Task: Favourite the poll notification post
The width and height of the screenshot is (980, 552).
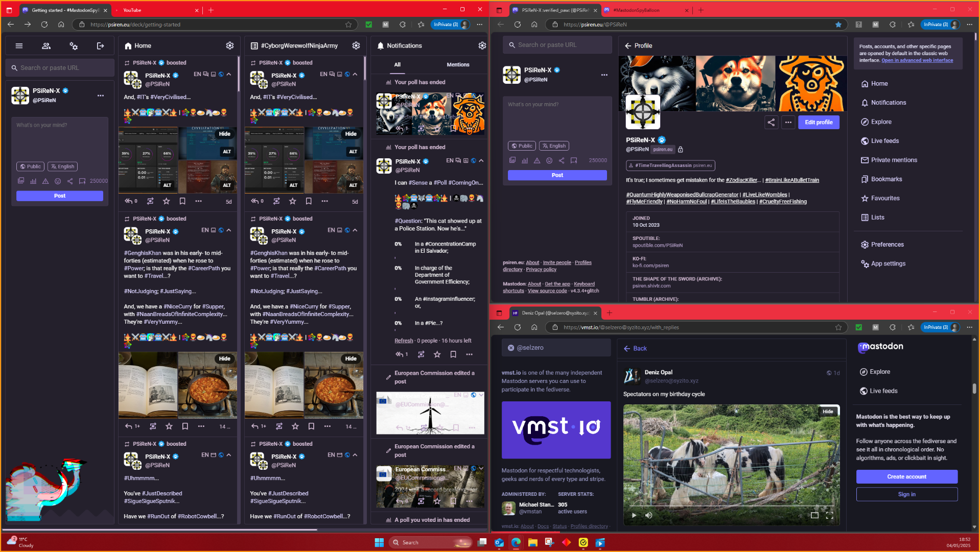Action: click(437, 354)
